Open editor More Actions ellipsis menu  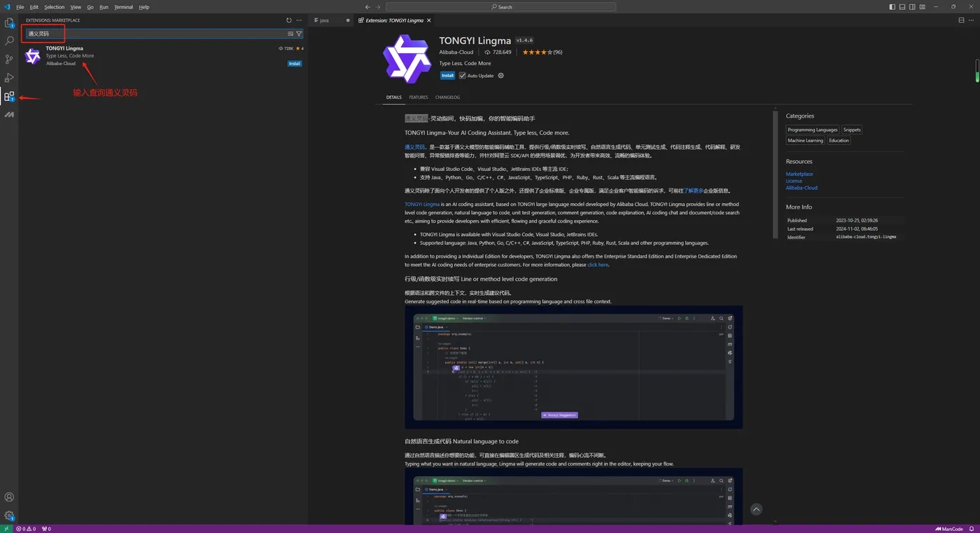coord(971,20)
